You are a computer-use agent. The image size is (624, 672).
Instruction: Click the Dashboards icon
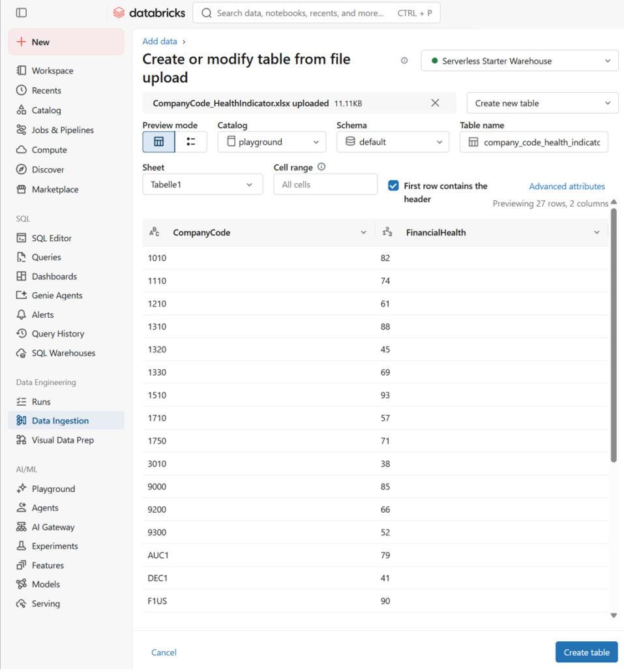point(22,276)
